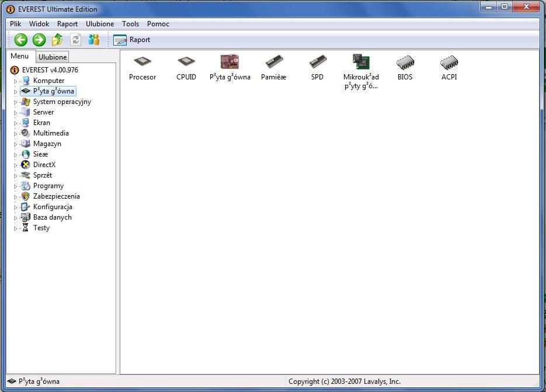The image size is (546, 392).
Task: Select Ekran in the tree
Action: [x=41, y=123]
